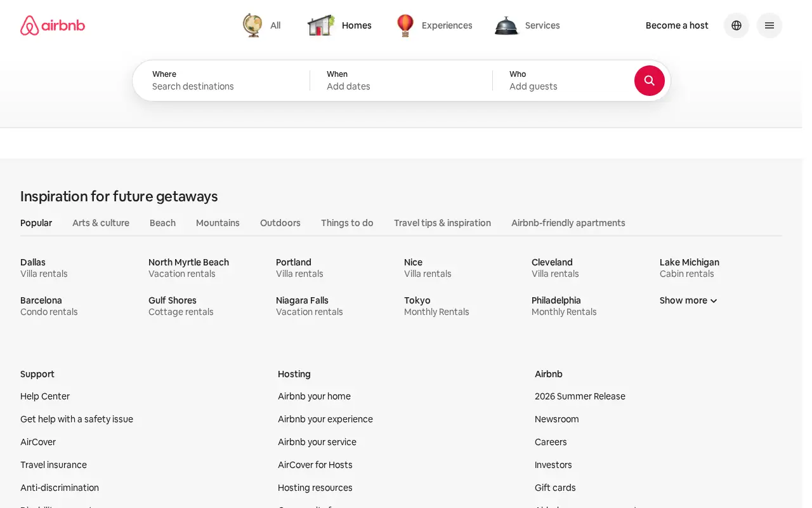Select the Outdoors tab
The width and height of the screenshot is (812, 508).
pyautogui.click(x=280, y=223)
